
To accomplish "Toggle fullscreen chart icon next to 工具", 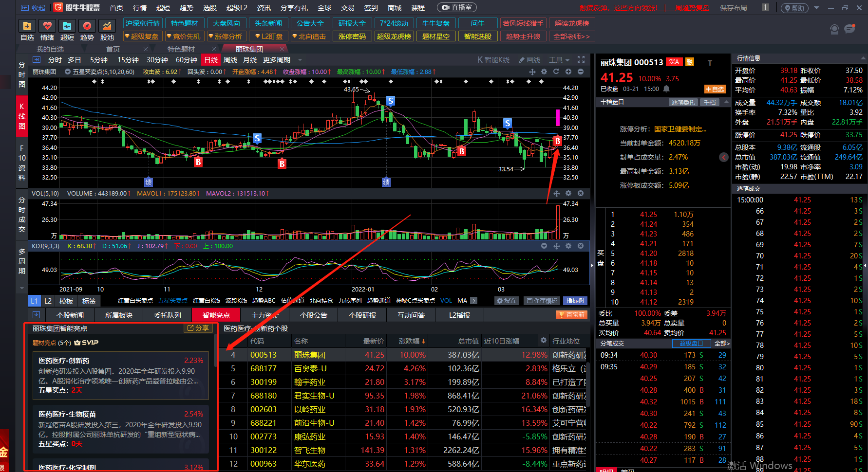I will click(x=581, y=59).
